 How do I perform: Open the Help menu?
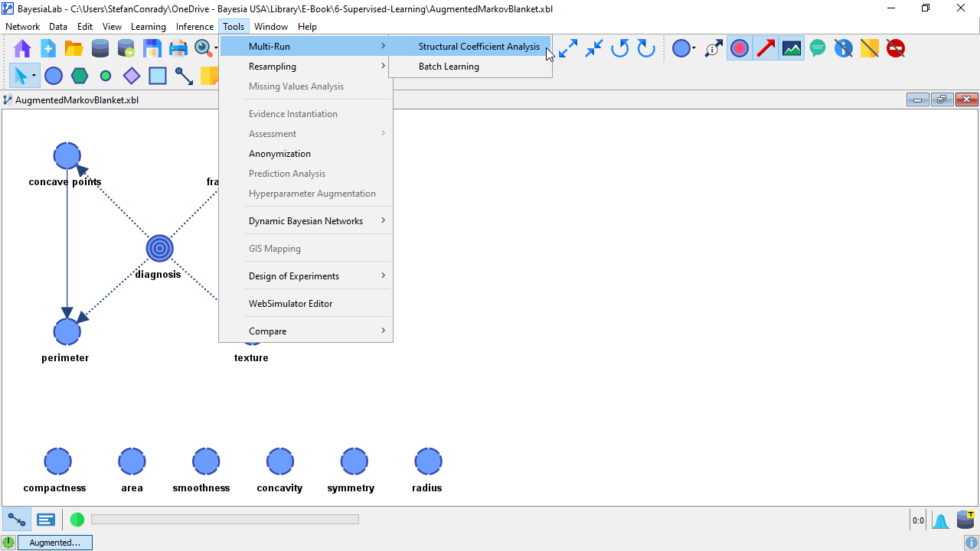[x=307, y=27]
